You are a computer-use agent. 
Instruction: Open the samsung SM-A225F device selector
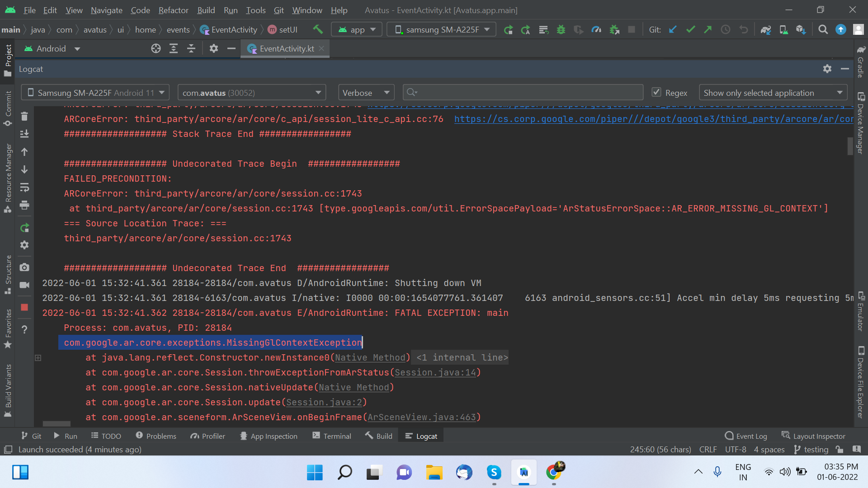(x=441, y=29)
